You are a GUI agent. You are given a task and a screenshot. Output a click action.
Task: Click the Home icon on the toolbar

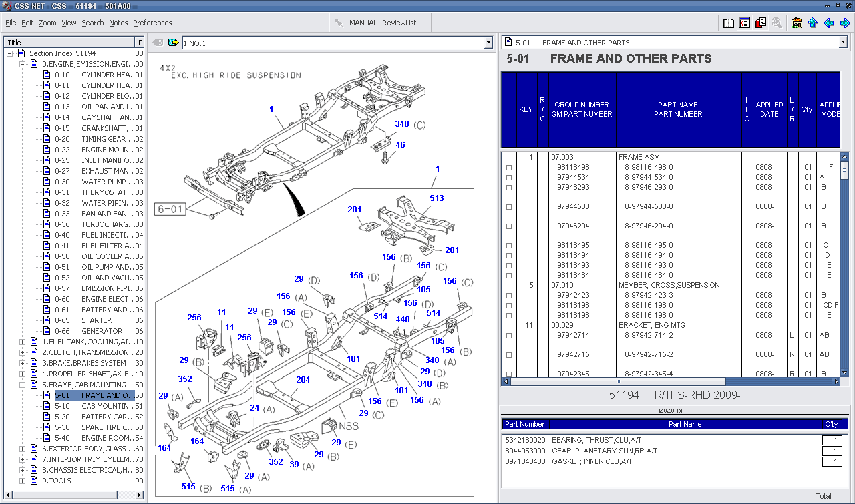(796, 22)
